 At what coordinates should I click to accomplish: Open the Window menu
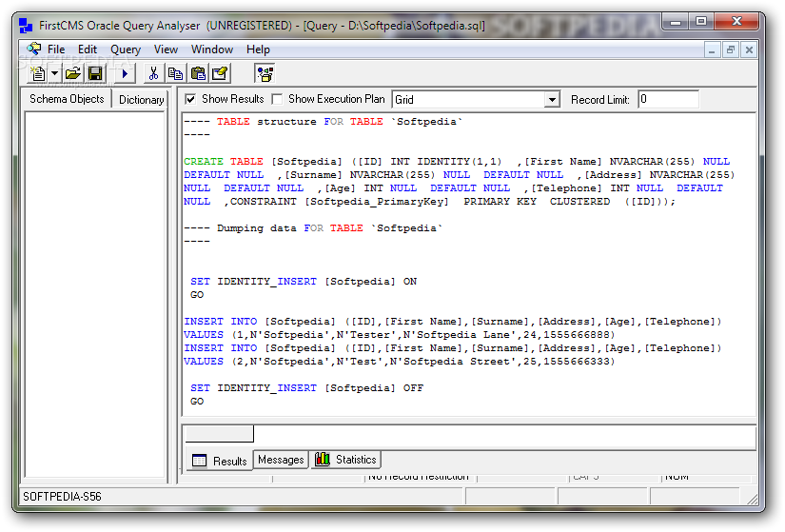click(212, 49)
